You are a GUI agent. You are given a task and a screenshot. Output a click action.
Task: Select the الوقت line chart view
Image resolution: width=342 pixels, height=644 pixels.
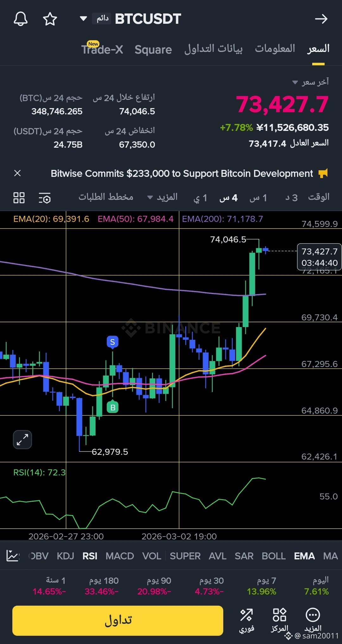coord(319,197)
